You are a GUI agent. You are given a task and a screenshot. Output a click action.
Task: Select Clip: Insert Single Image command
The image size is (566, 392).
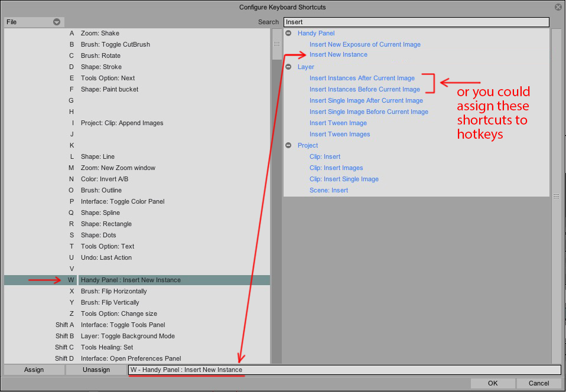344,179
